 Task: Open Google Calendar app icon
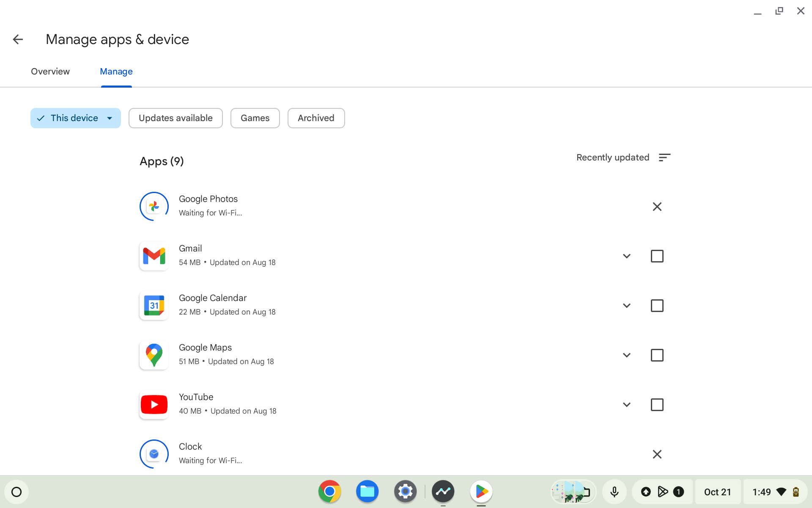154,305
